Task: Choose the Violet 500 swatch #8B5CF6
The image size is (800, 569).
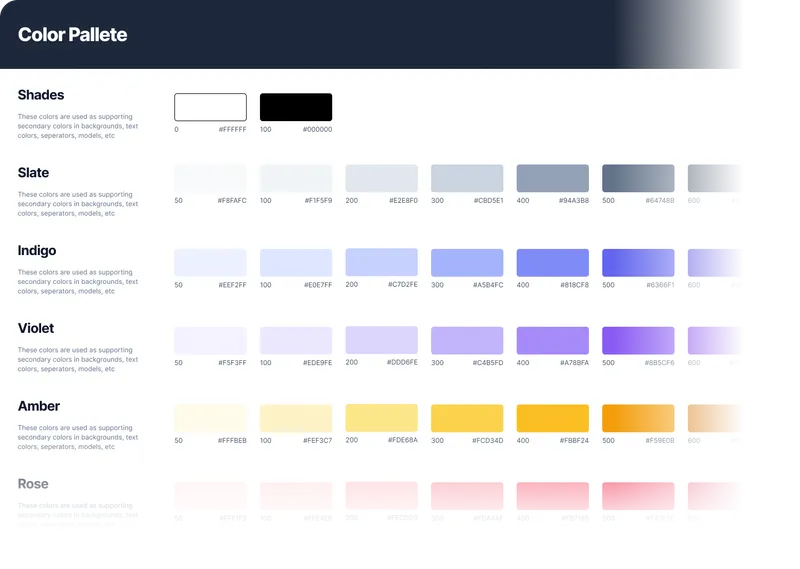Action: pos(638,340)
